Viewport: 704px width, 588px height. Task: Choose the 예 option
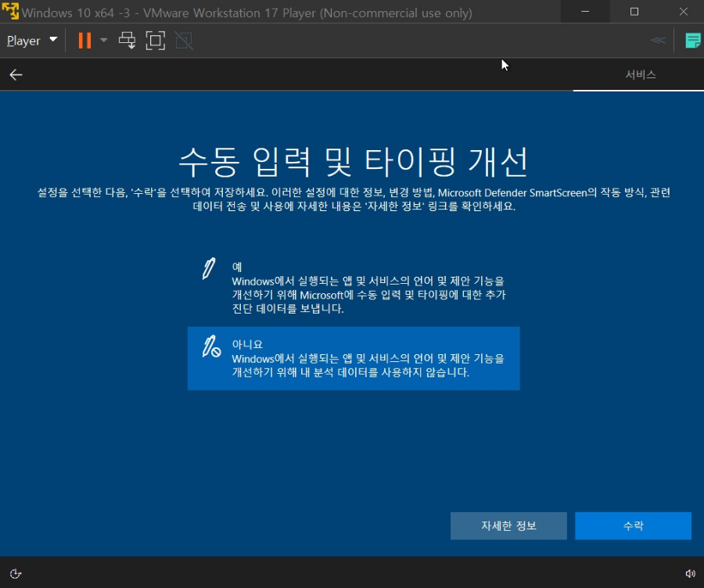point(354,287)
